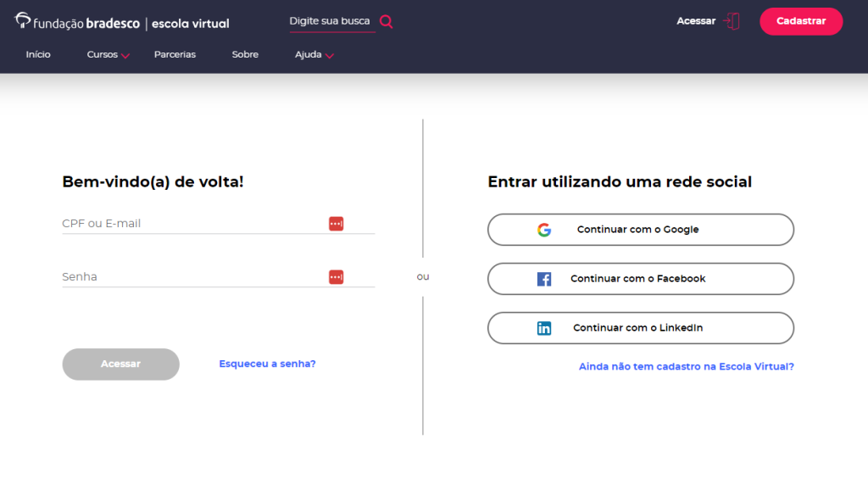This screenshot has width=868, height=478.
Task: Click the magnifying glass search icon
Action: click(387, 21)
